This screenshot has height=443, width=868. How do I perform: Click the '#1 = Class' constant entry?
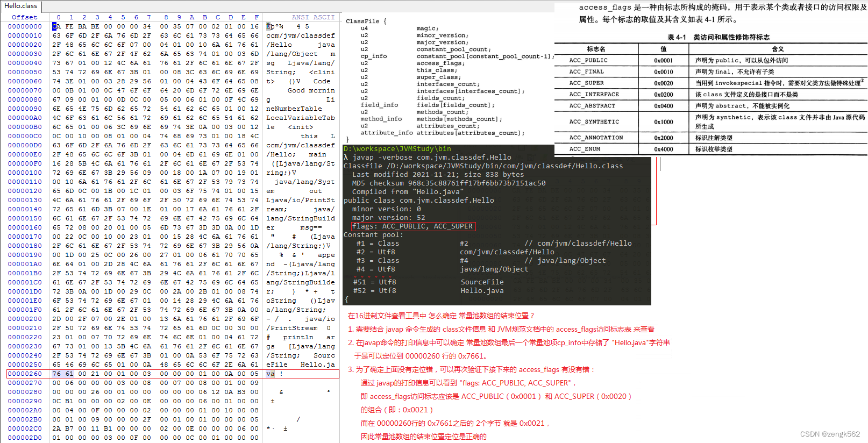point(378,244)
